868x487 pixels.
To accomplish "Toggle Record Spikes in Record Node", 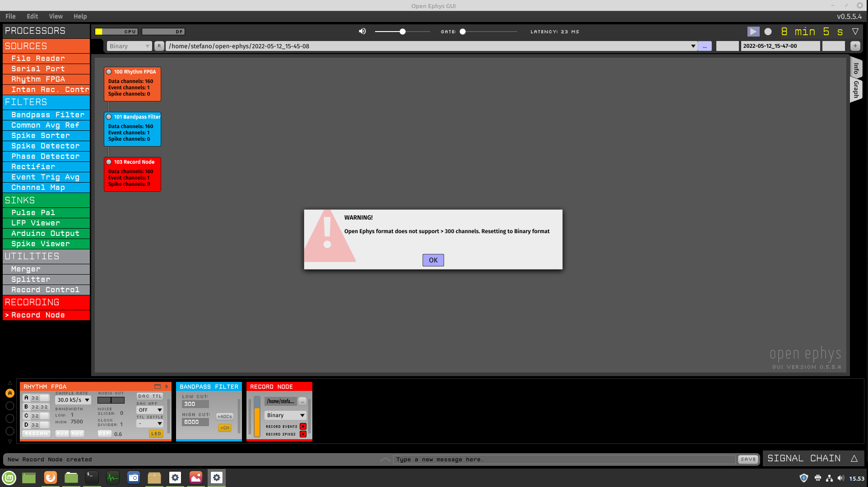I will 303,434.
